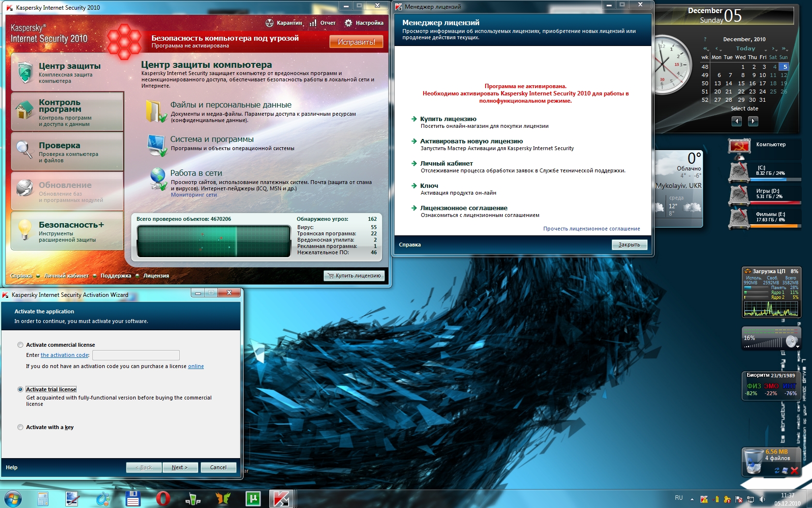Click Cancel in the Activation Wizard

click(218, 467)
